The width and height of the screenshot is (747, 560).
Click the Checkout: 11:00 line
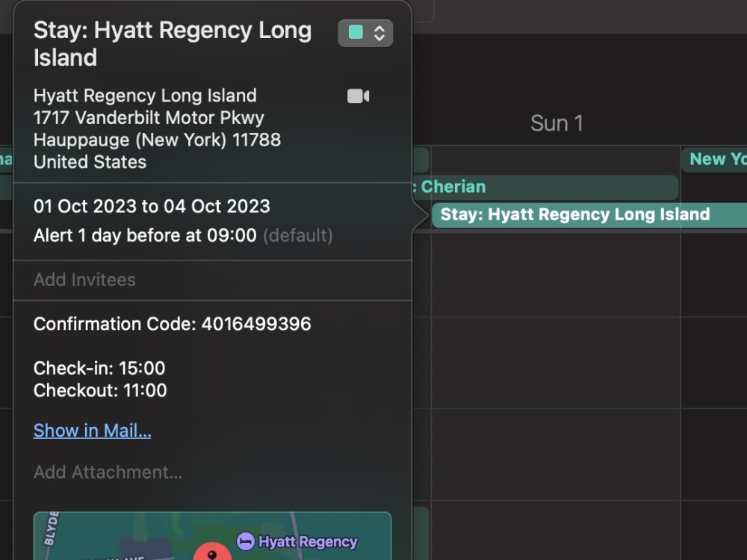coord(100,391)
